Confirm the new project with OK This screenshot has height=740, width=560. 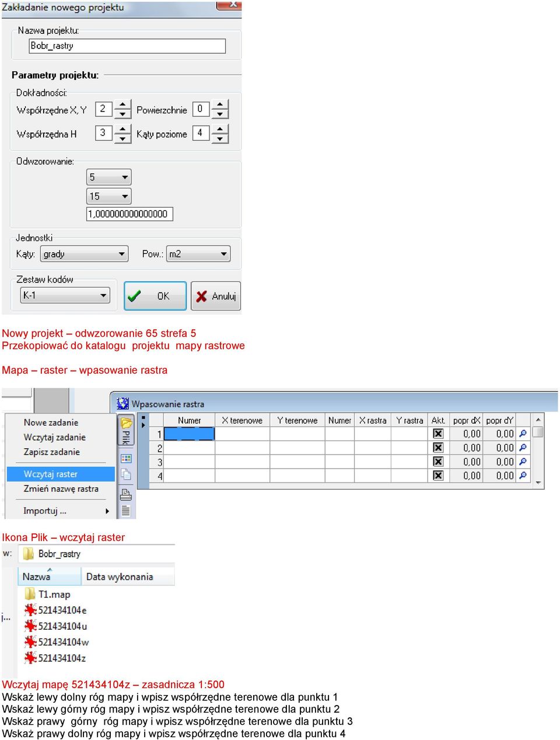(x=155, y=296)
